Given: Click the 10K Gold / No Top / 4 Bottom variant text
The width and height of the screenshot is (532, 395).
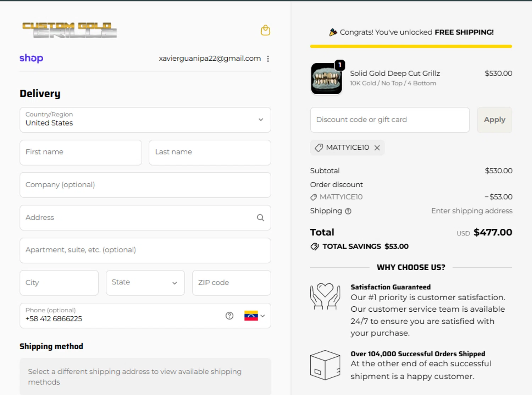Looking at the screenshot, I should click(393, 83).
